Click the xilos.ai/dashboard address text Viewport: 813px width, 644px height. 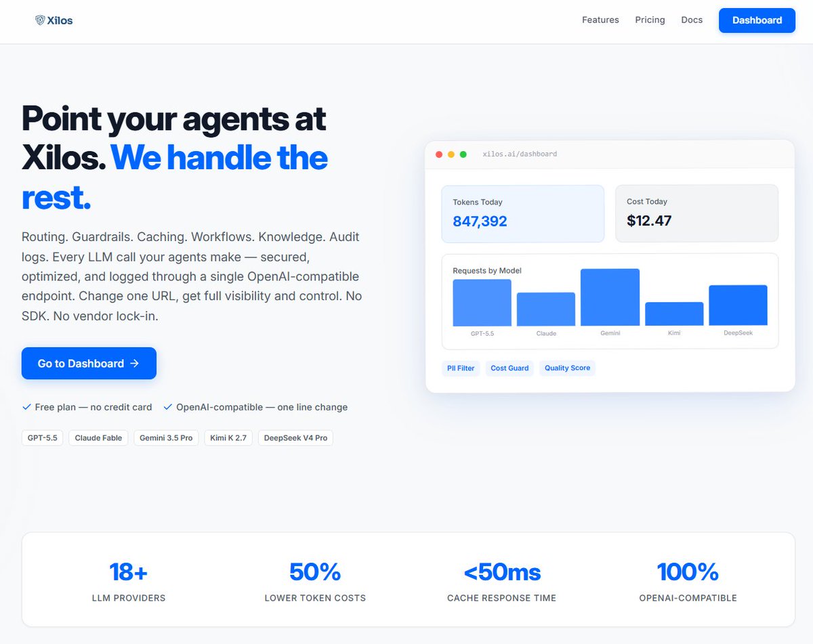(520, 154)
